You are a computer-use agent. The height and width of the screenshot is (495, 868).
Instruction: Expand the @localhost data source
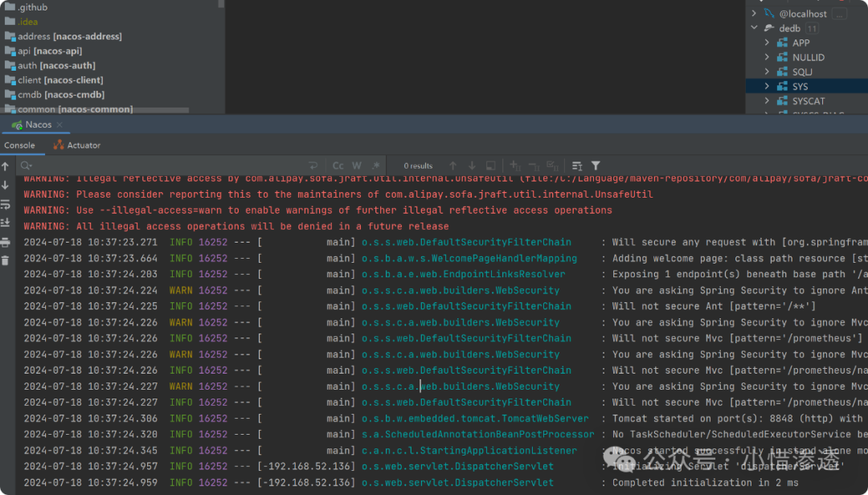(754, 14)
